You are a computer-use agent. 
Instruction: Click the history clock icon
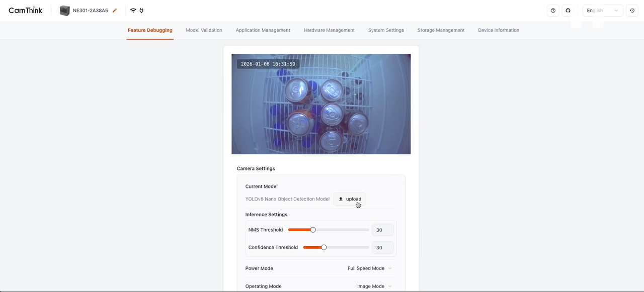pos(632,11)
